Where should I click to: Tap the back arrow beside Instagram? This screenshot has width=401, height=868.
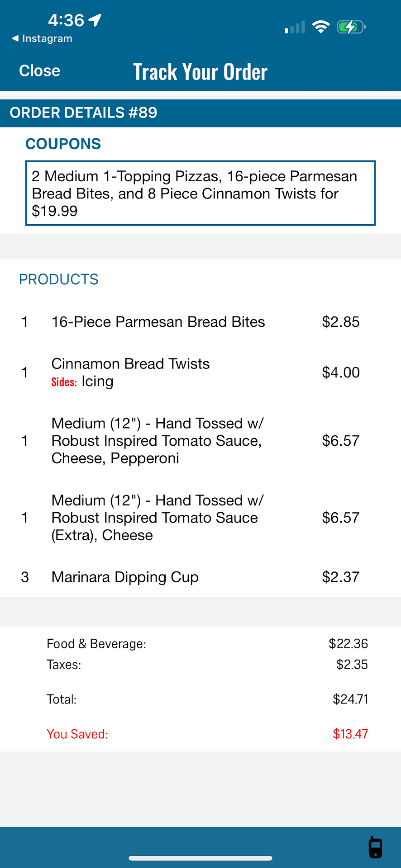click(15, 38)
